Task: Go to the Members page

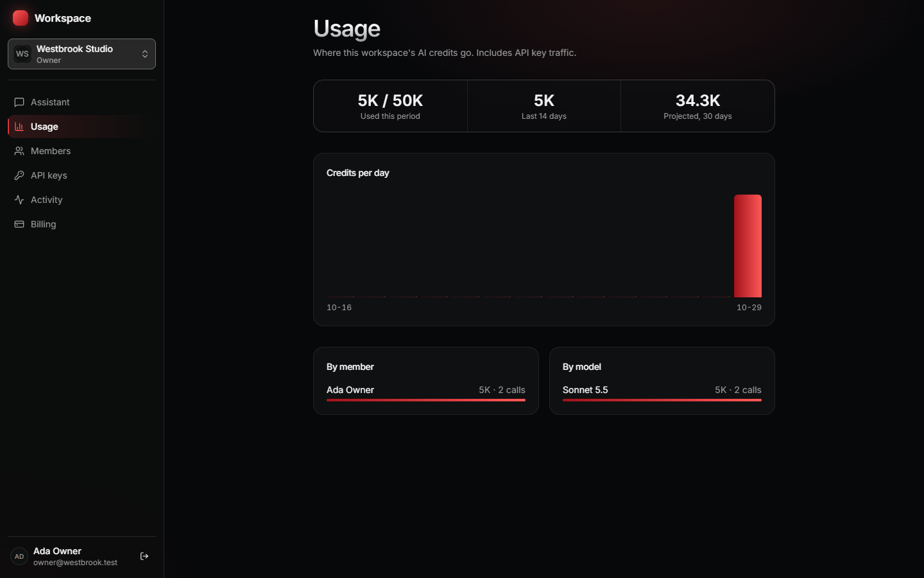Action: tap(81, 151)
